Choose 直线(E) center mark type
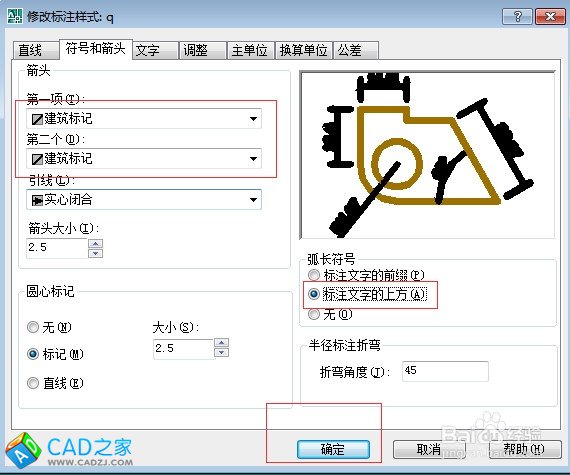 (x=33, y=383)
